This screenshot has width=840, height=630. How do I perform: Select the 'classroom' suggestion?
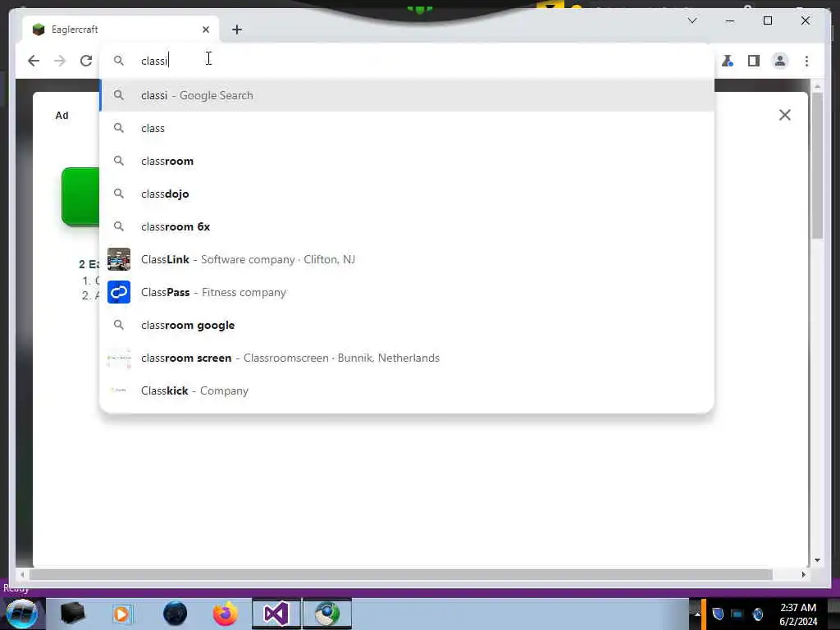[407, 161]
